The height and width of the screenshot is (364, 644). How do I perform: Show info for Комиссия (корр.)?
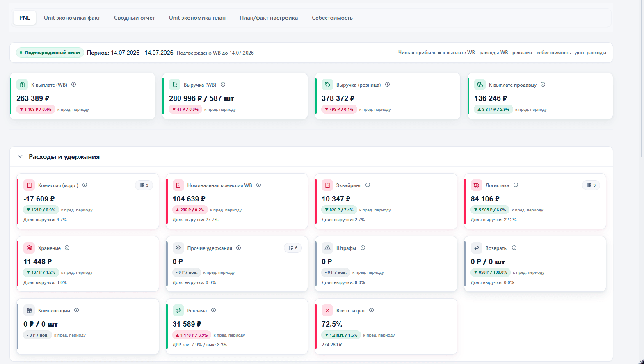point(85,185)
